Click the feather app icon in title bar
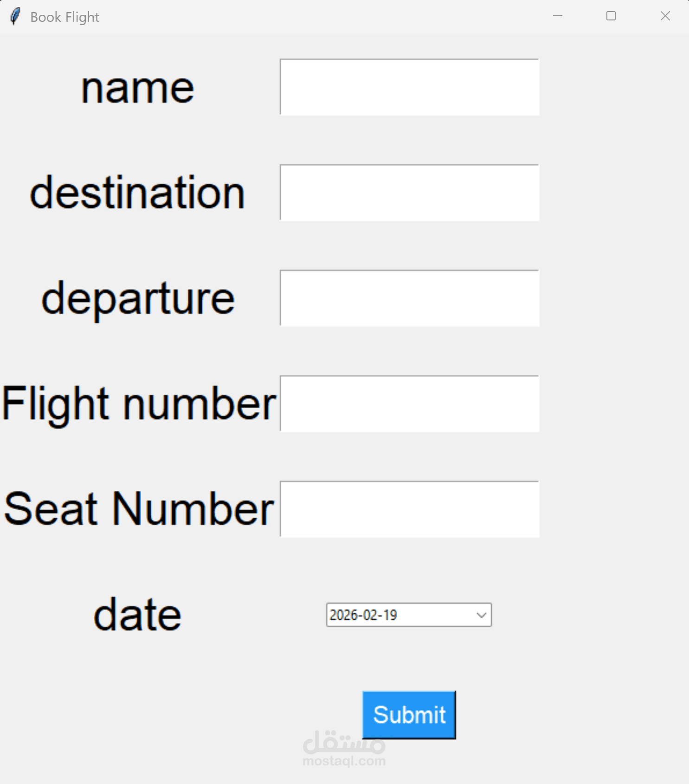The width and height of the screenshot is (689, 784). (x=15, y=17)
